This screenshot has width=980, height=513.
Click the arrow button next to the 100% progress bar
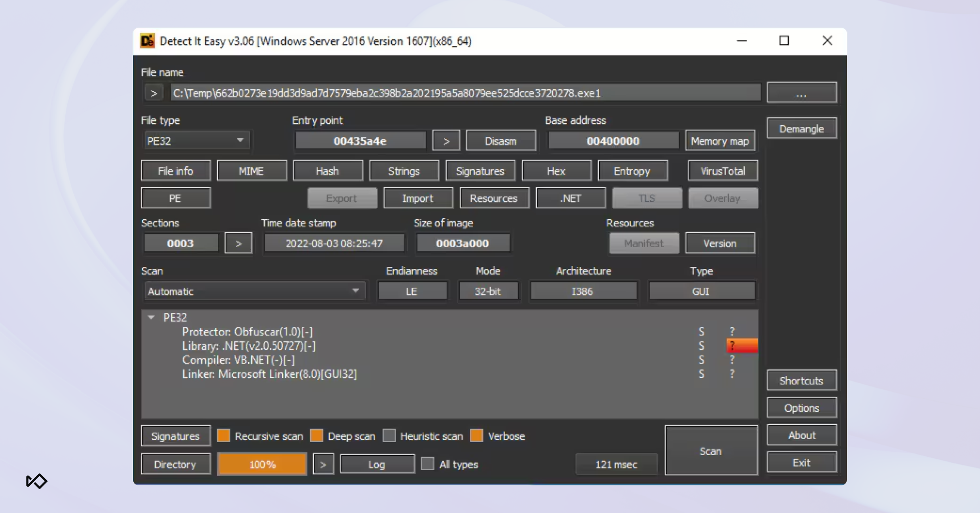tap(323, 464)
